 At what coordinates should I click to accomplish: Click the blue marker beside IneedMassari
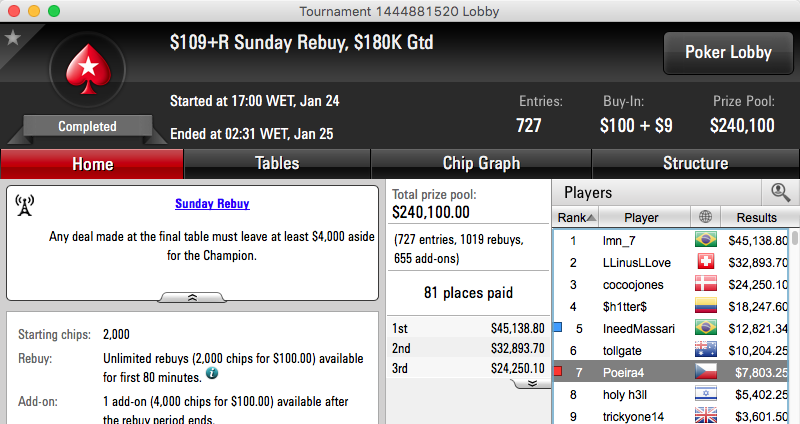(x=558, y=327)
